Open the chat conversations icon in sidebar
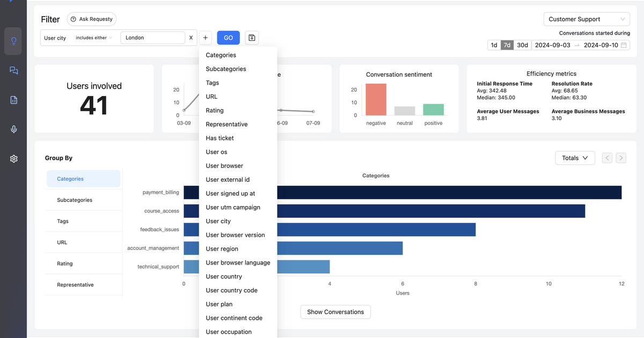644x338 pixels. [13, 70]
